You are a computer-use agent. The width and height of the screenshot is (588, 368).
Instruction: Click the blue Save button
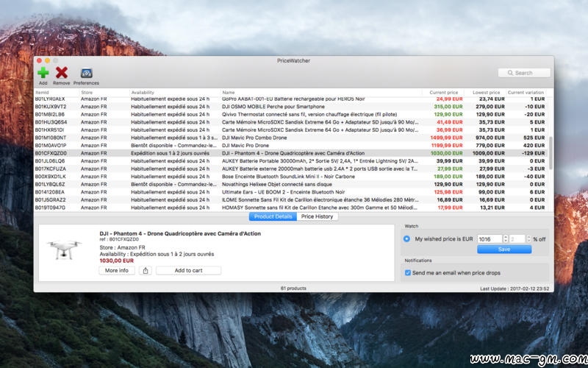tap(504, 250)
